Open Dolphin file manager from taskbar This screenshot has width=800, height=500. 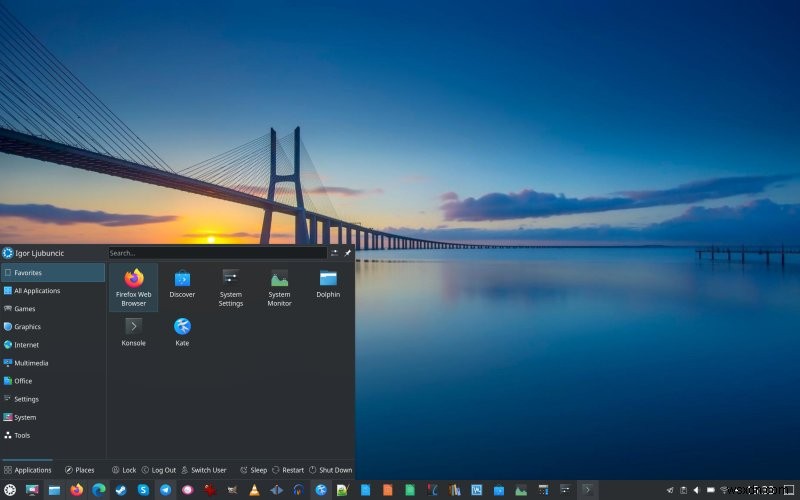pos(54,490)
